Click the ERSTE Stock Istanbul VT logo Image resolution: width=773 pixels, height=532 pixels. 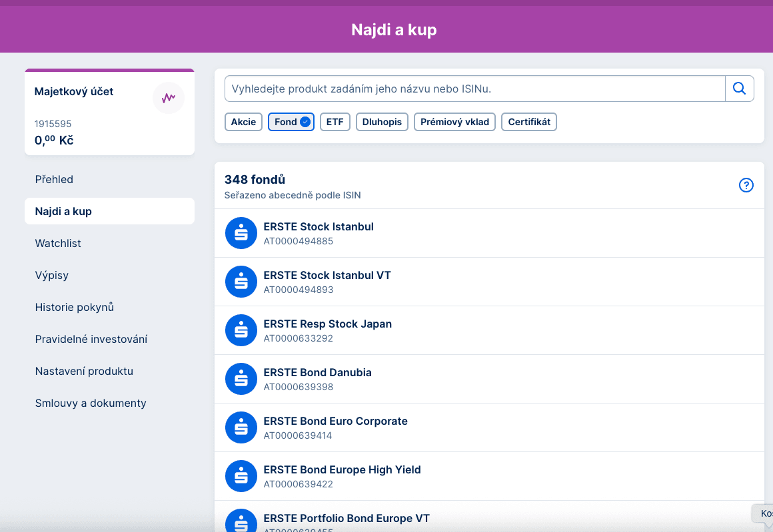click(241, 282)
